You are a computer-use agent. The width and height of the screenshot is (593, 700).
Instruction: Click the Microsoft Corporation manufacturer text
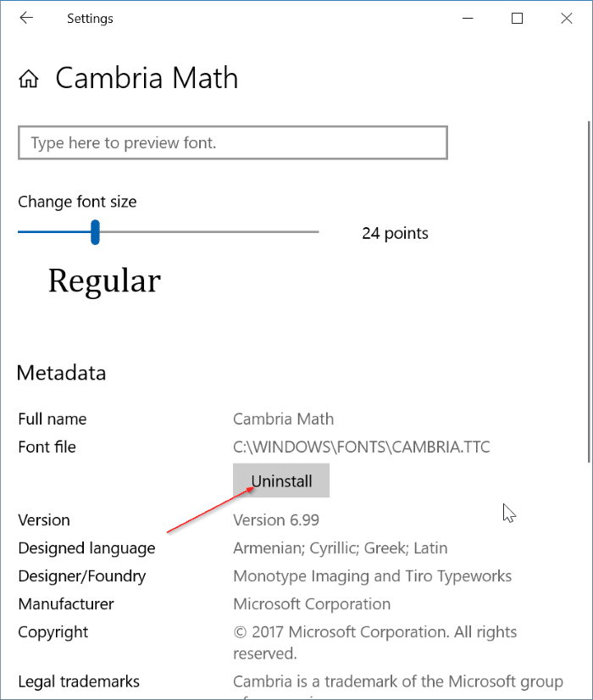(312, 603)
